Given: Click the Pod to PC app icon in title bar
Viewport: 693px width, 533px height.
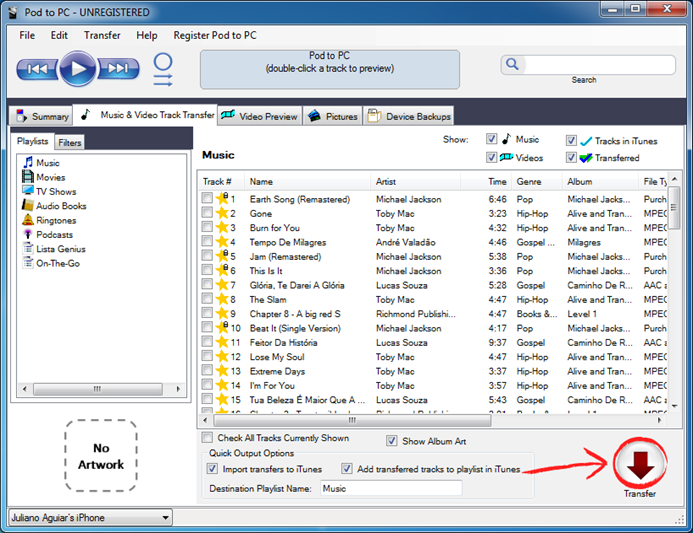Looking at the screenshot, I should click(14, 12).
